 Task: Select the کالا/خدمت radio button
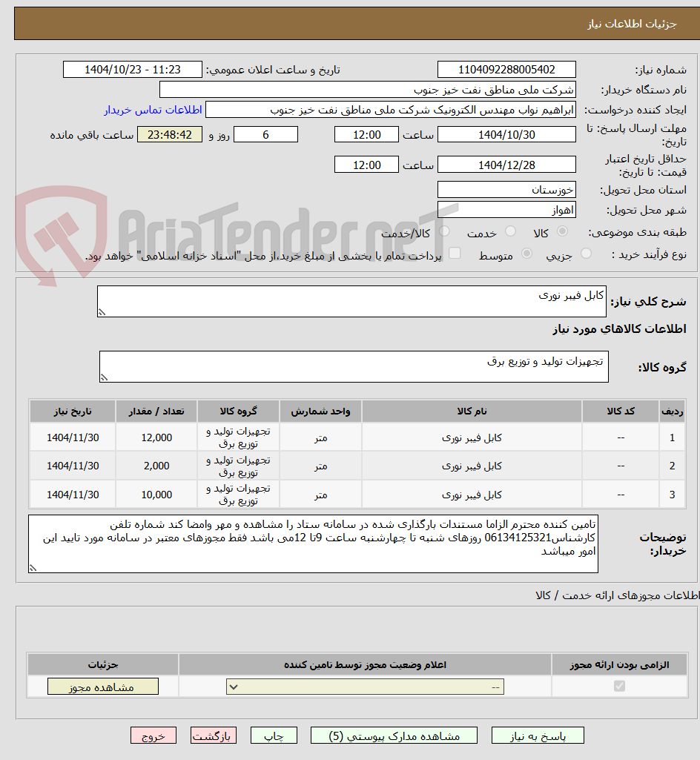coord(444,231)
